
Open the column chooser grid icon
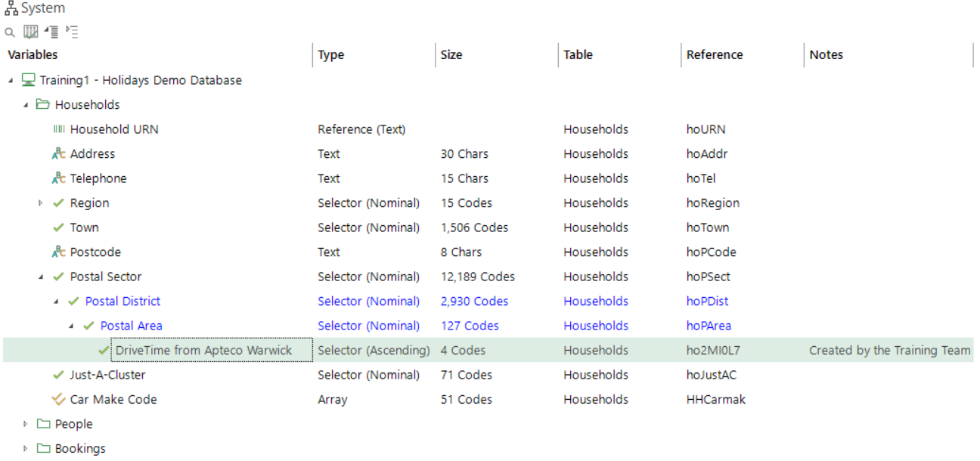point(30,32)
